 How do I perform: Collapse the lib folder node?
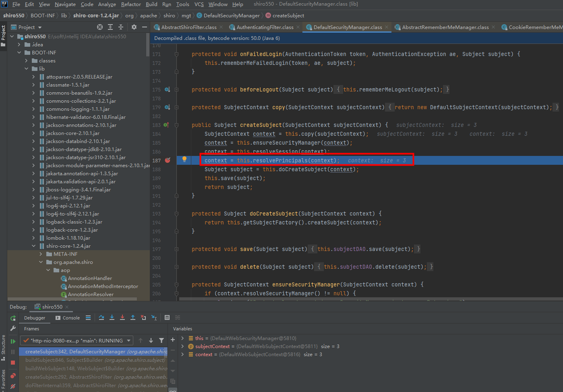pyautogui.click(x=27, y=68)
